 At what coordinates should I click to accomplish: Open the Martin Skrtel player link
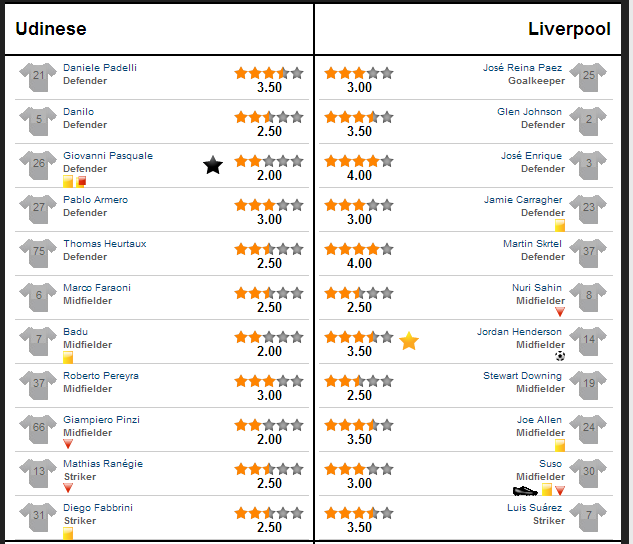pos(532,243)
